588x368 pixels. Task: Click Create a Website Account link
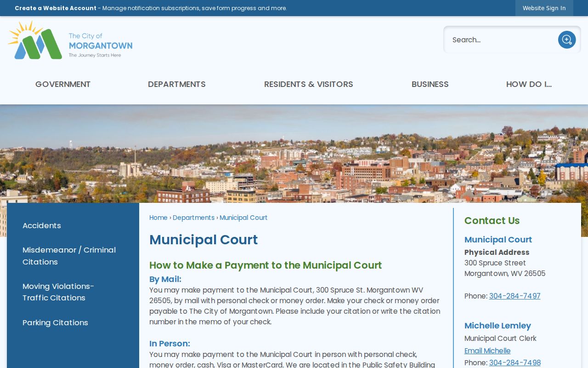click(x=56, y=8)
